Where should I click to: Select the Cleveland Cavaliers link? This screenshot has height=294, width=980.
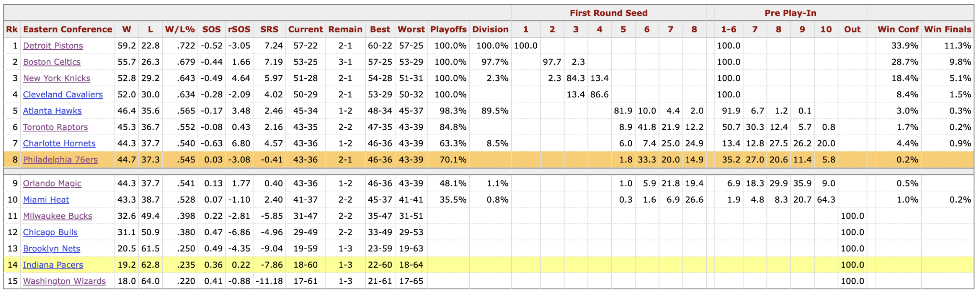coord(63,94)
